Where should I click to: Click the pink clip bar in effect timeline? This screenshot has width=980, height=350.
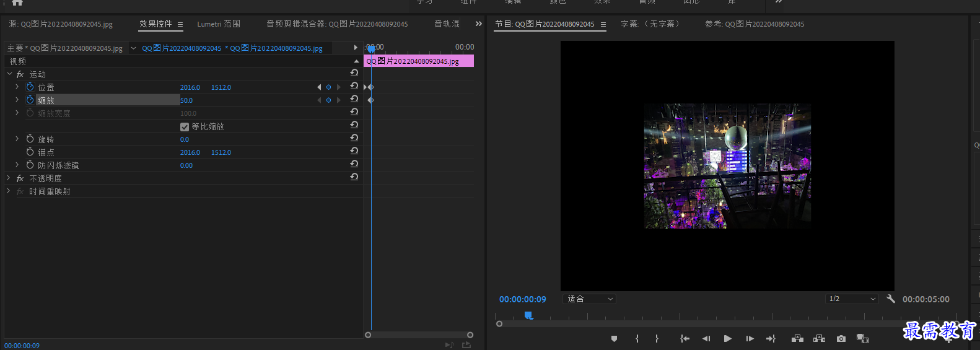[419, 61]
